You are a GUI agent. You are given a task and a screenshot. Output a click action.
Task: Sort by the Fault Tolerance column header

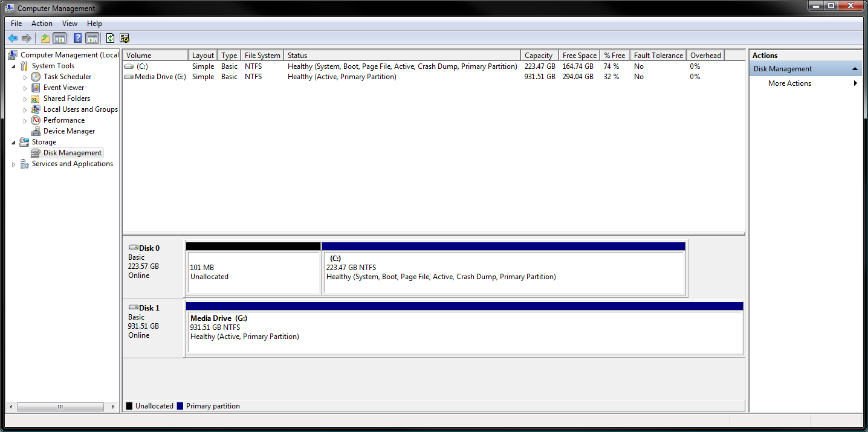(x=658, y=55)
